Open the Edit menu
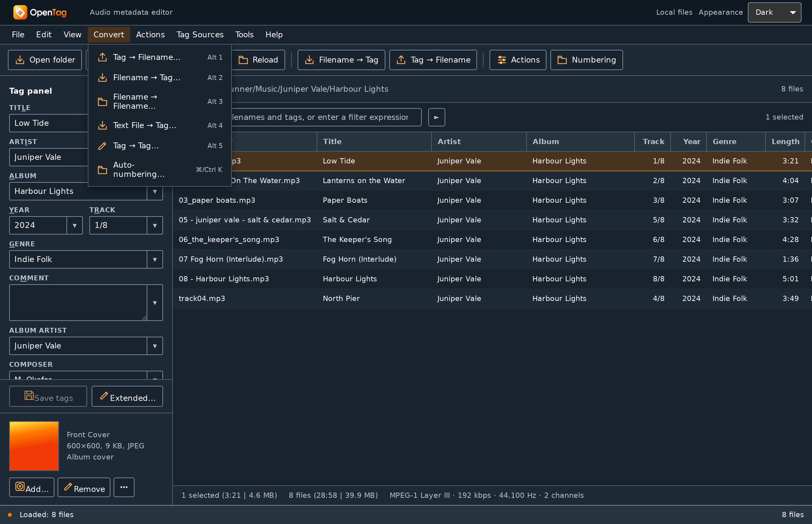 point(44,35)
